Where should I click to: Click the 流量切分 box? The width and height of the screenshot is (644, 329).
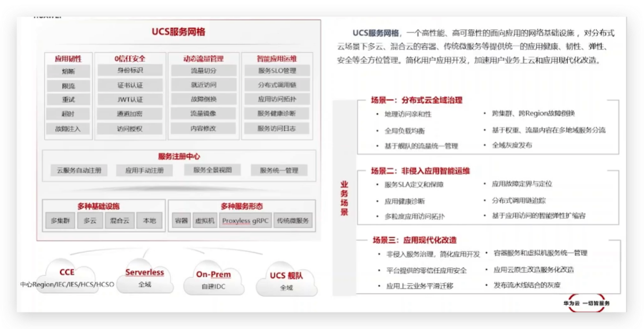[x=203, y=70]
